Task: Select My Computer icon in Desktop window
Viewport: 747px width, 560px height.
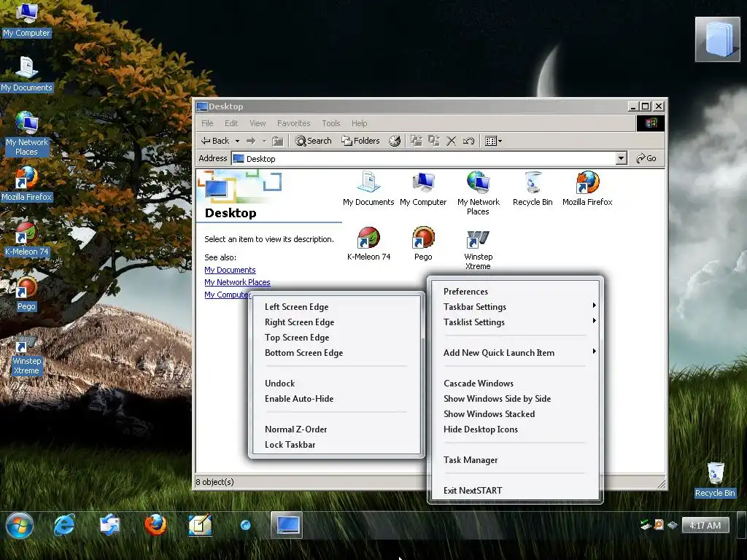Action: (x=423, y=189)
